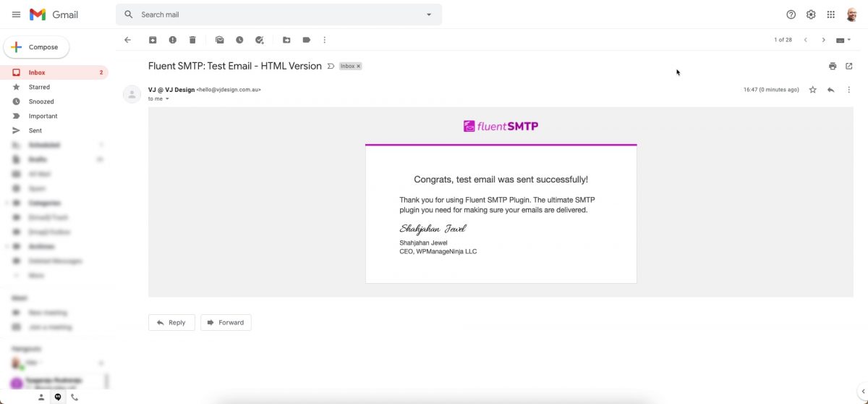This screenshot has width=868, height=404.
Task: Open the Move to folder icon
Action: pos(286,40)
